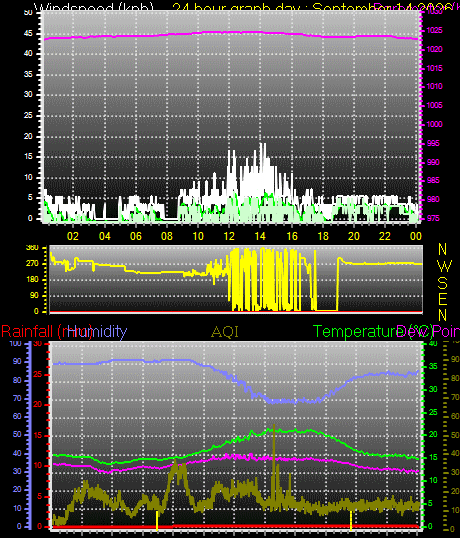Click 70 on the blue humidity axis
The image size is (460, 538).
pyautogui.click(x=17, y=398)
